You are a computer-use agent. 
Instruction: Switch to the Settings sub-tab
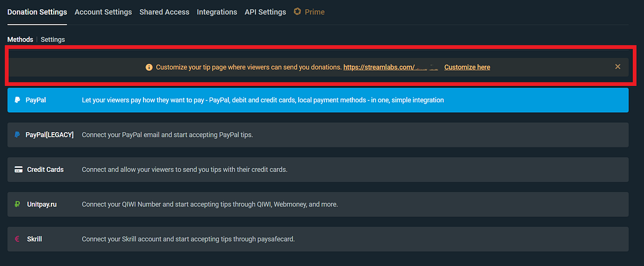53,40
